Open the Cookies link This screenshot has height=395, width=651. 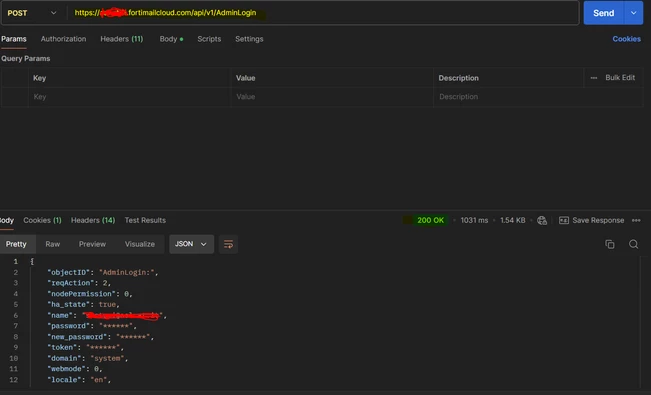tap(627, 39)
